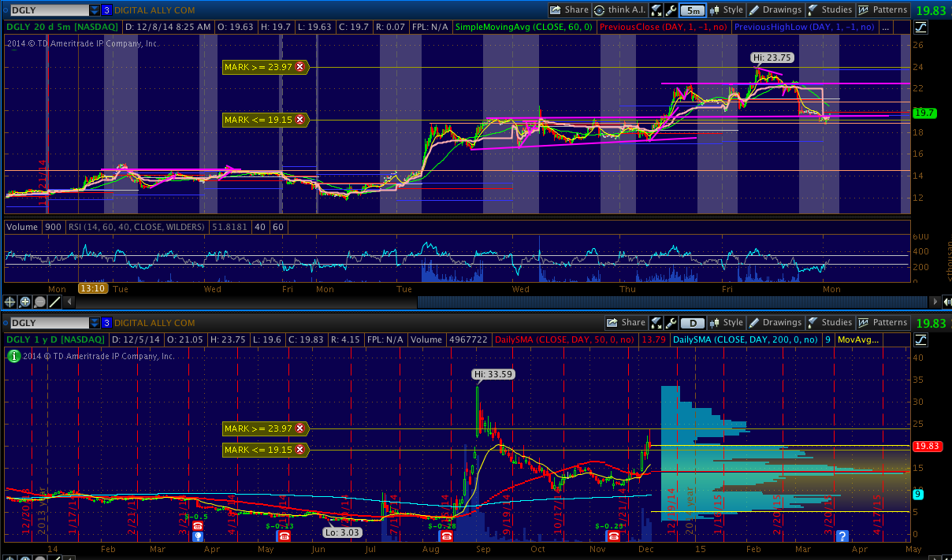952x560 pixels.
Task: Open the lower chart's wrench settings icon
Action: [670, 323]
